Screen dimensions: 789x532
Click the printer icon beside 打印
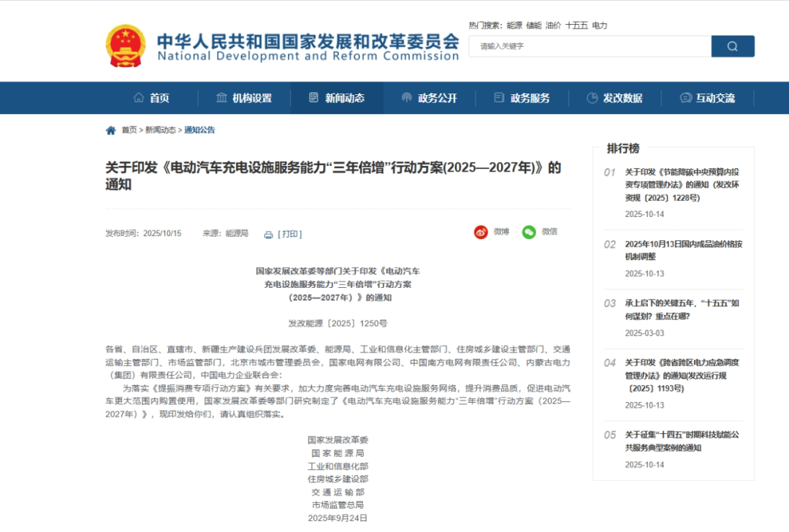tap(267, 233)
